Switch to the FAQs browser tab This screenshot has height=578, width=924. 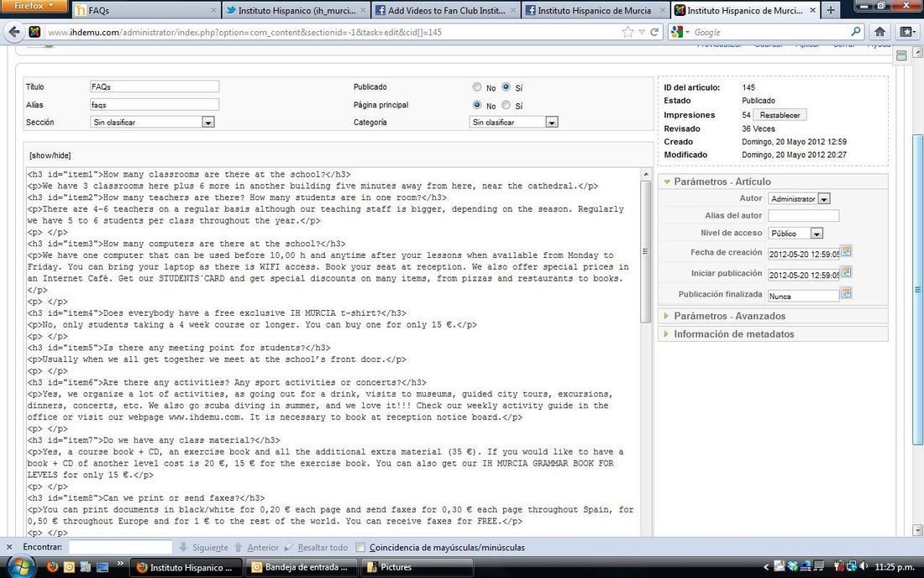(145, 10)
